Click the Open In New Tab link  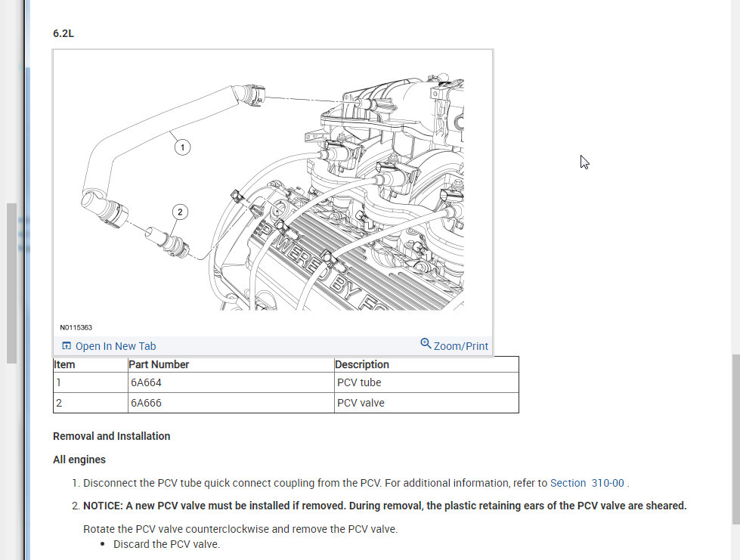(115, 346)
